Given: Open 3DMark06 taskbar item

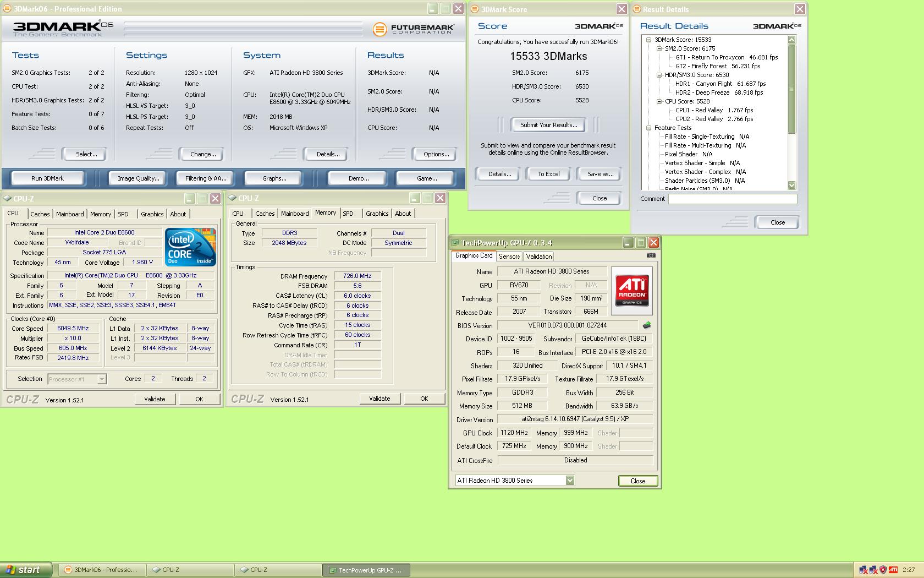Looking at the screenshot, I should (x=102, y=570).
